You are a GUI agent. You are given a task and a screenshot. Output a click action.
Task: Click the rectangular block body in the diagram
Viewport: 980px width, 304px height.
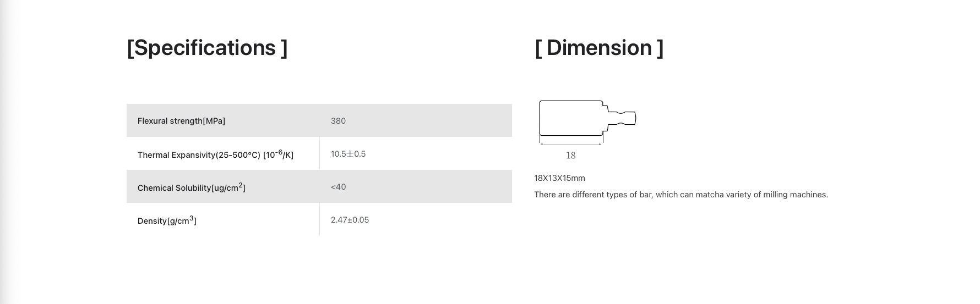570,118
